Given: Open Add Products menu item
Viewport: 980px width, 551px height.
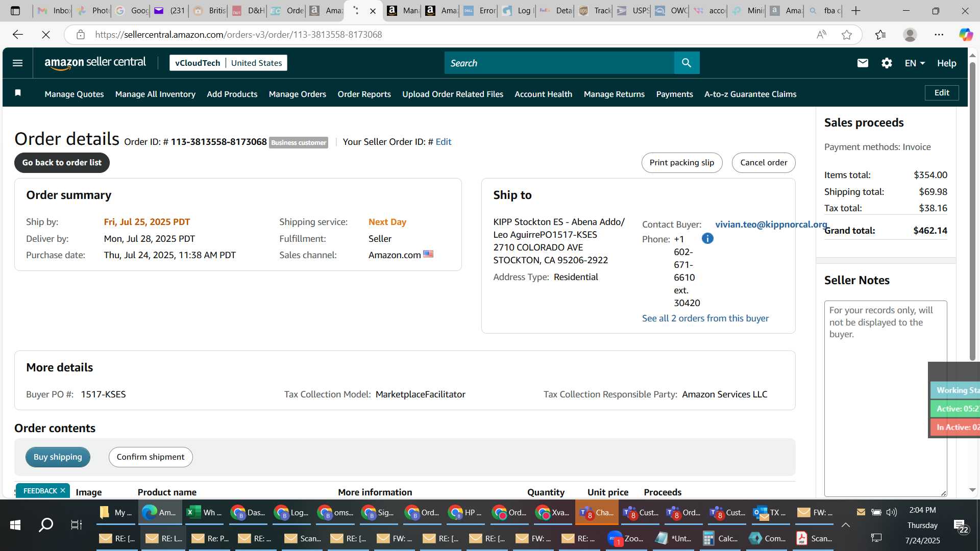Looking at the screenshot, I should click(x=232, y=94).
